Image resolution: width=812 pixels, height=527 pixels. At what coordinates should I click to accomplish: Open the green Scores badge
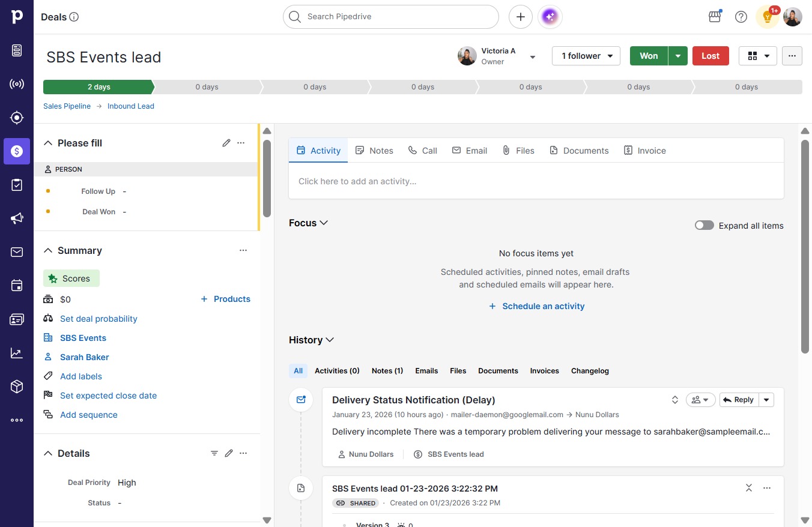click(x=71, y=279)
